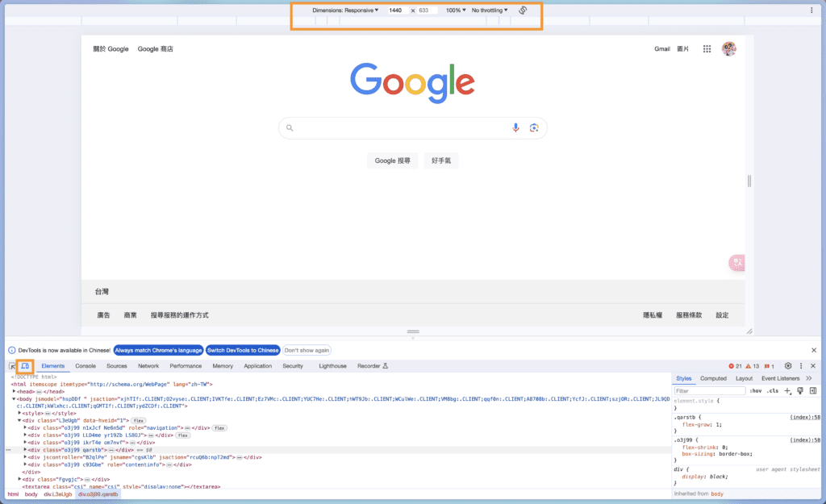Viewport: 826px width, 504px height.
Task: Click the microphone icon in search bar
Action: pos(515,127)
